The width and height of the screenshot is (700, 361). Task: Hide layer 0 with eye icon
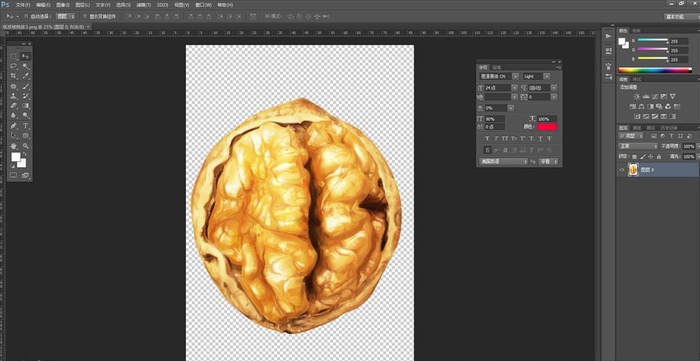pos(621,170)
